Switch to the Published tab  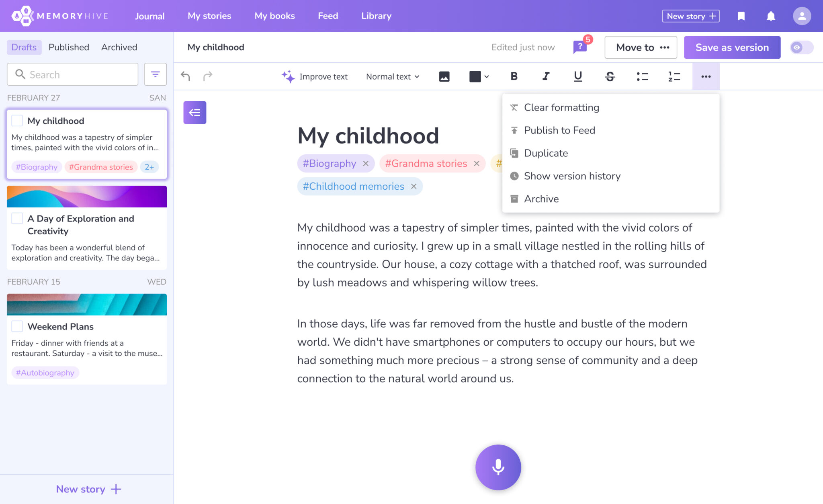click(69, 47)
